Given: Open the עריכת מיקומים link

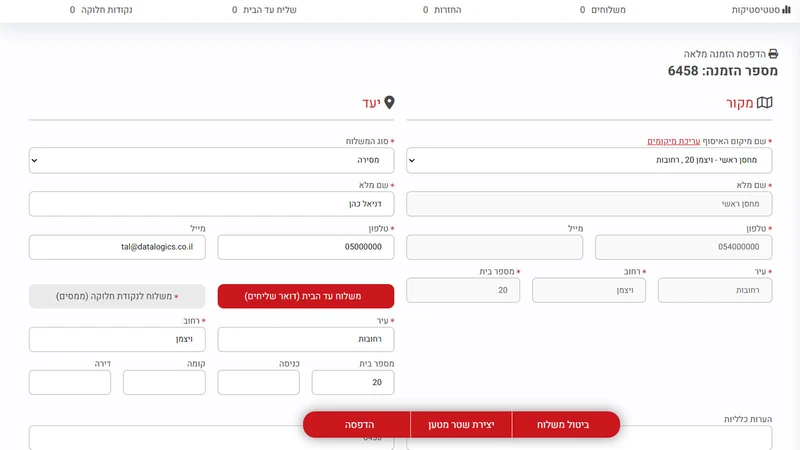Looking at the screenshot, I should coord(673,141).
